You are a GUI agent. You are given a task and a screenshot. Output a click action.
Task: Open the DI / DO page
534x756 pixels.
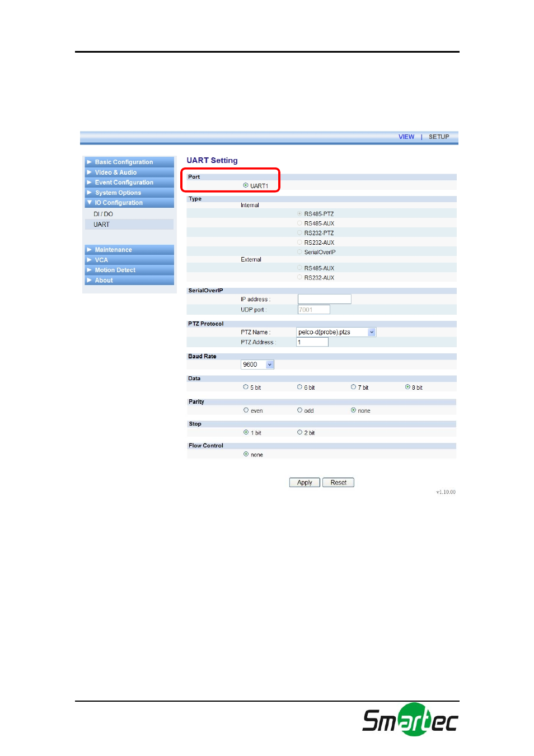coord(103,214)
